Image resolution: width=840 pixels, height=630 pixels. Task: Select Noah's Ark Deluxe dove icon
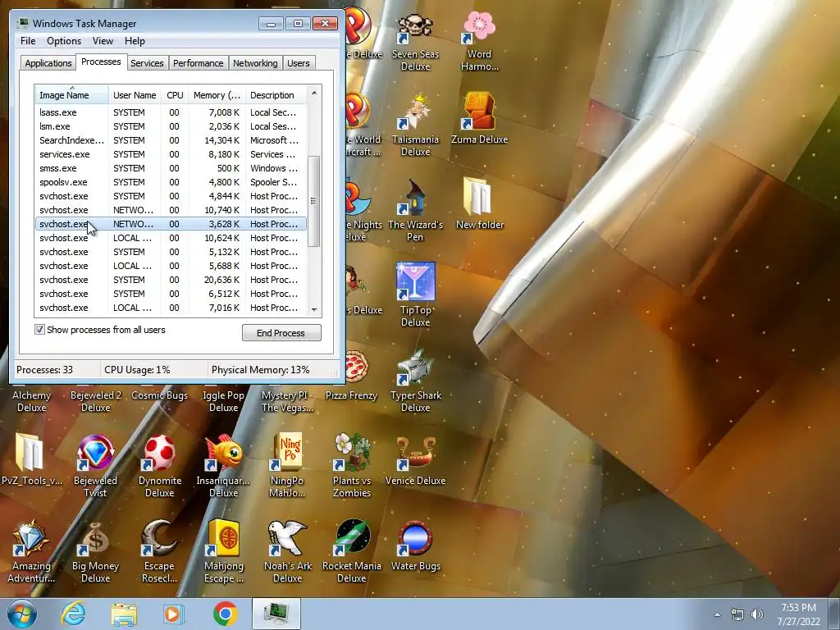coord(287,552)
